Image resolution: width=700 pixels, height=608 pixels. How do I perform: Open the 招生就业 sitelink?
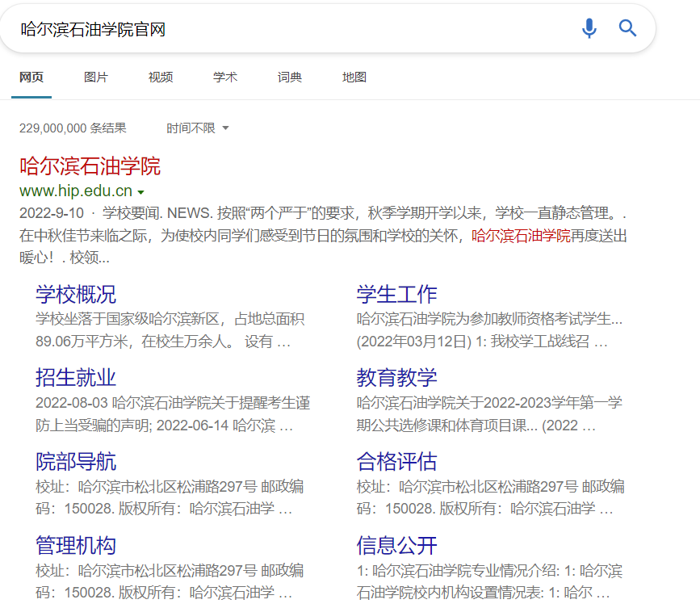pos(76,378)
